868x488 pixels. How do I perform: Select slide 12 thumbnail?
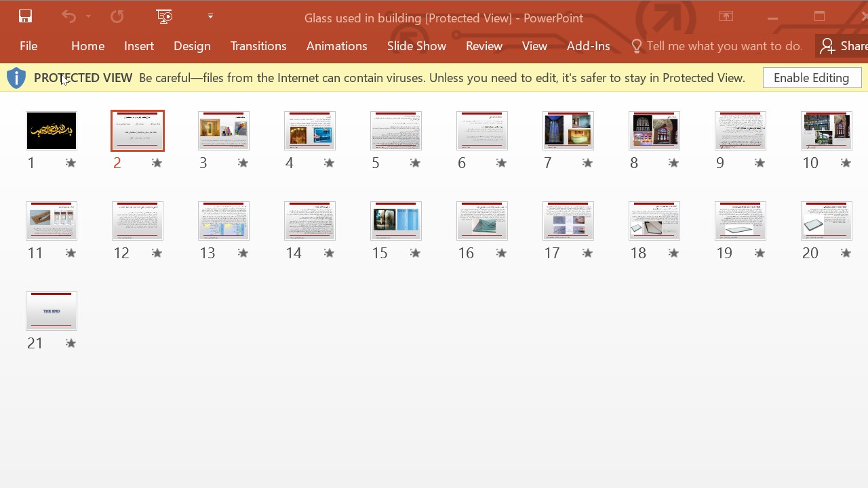pos(138,221)
